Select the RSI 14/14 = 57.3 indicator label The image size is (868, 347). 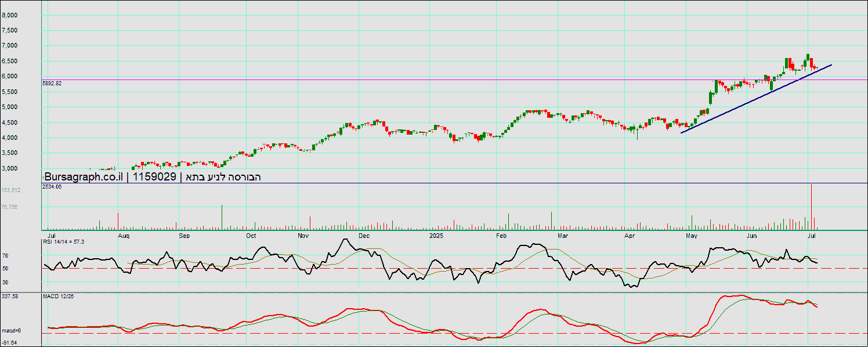tap(64, 241)
